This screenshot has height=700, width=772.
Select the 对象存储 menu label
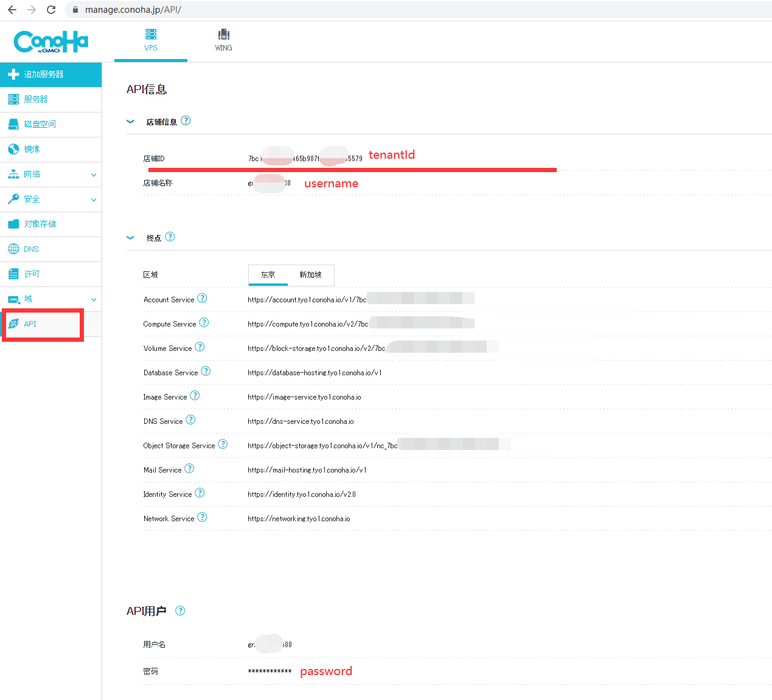40,224
